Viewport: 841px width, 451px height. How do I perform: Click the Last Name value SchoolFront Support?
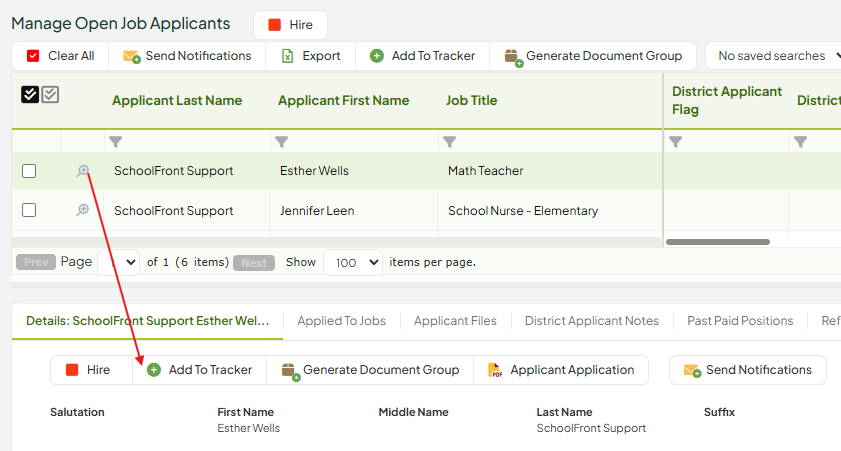pos(591,428)
